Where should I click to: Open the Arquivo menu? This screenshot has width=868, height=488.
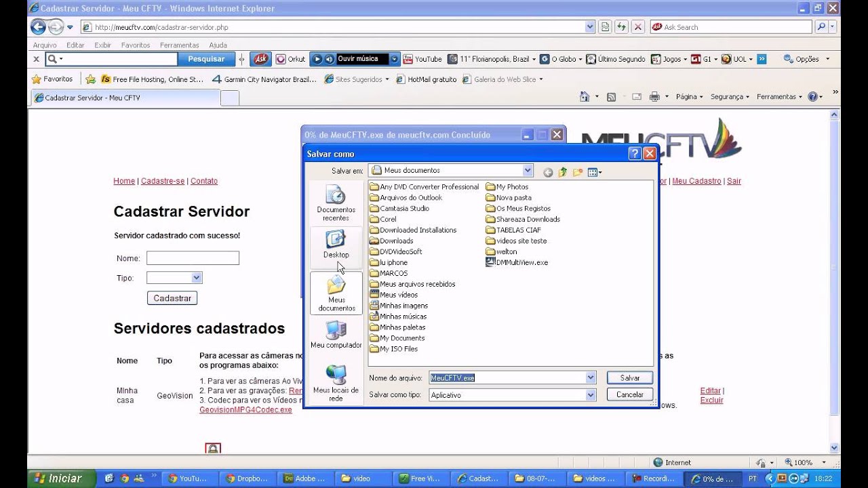pyautogui.click(x=45, y=45)
